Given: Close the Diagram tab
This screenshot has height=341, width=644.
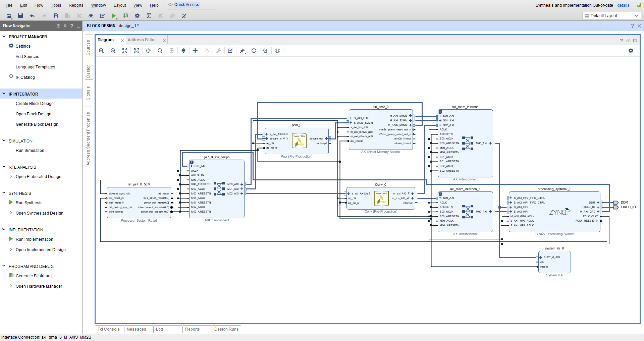Looking at the screenshot, I should [x=122, y=41].
